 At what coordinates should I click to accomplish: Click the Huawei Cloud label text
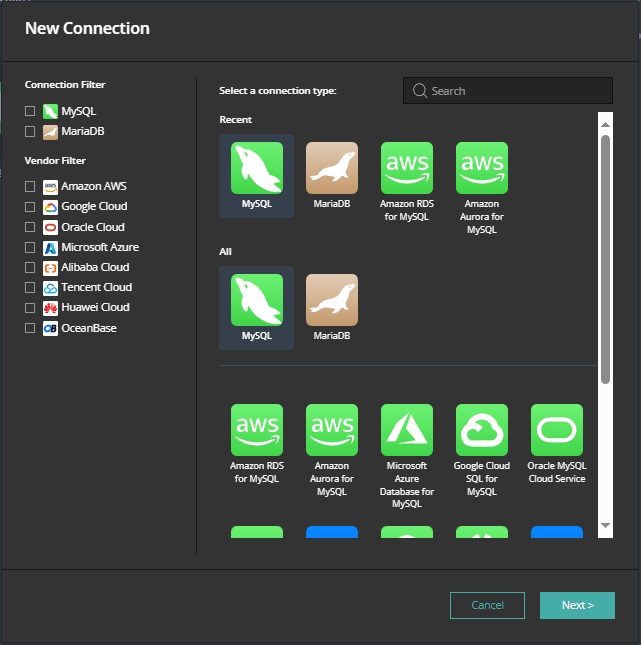click(95, 307)
